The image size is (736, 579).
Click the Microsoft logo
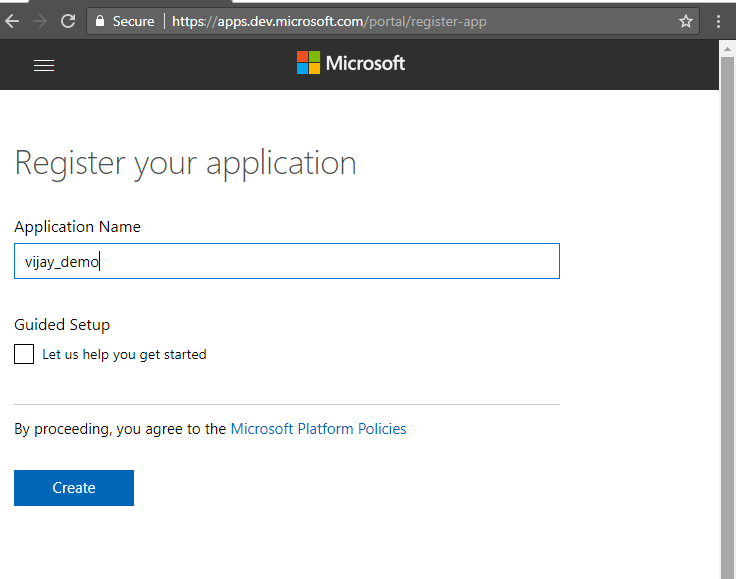351,63
